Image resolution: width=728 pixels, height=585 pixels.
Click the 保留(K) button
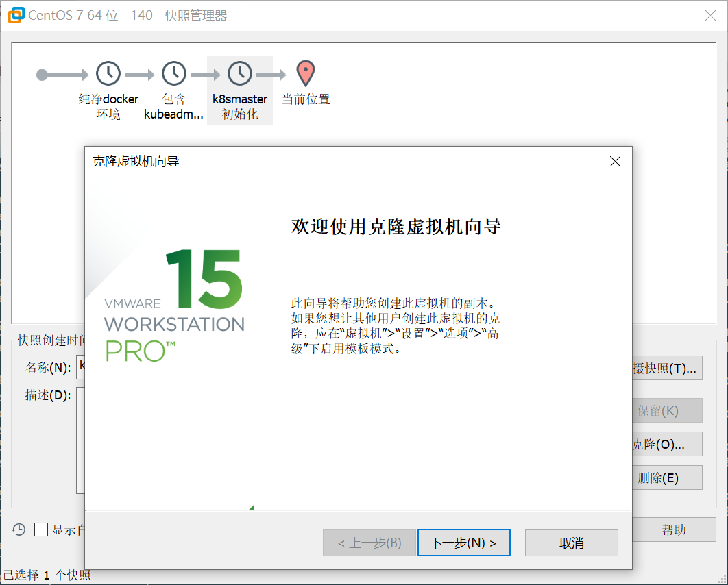click(x=666, y=411)
